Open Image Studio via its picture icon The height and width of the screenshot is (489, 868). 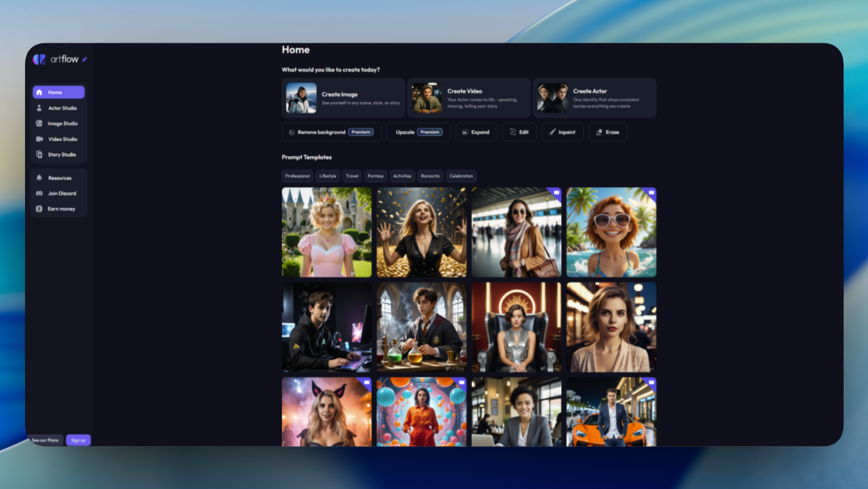(39, 123)
